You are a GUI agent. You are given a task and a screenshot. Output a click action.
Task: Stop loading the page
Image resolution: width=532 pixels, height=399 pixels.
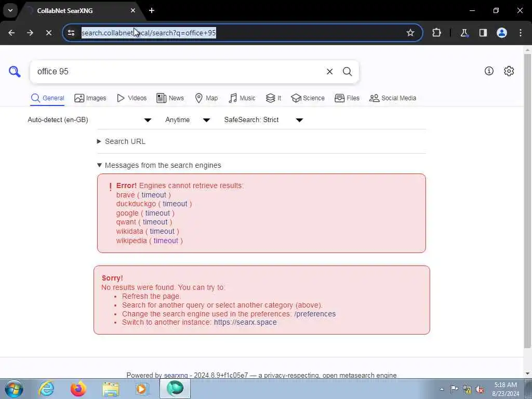(49, 33)
